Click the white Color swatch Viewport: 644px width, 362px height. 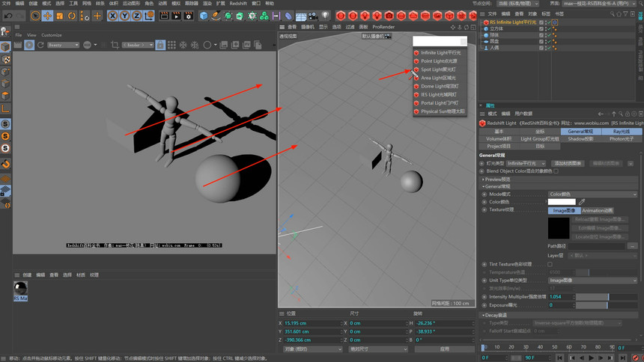562,202
